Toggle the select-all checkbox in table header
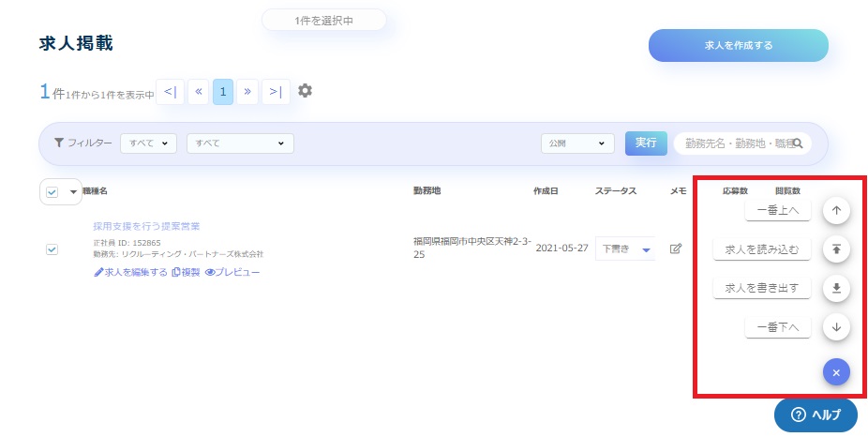Screen dimensions: 868x437 [x=52, y=191]
